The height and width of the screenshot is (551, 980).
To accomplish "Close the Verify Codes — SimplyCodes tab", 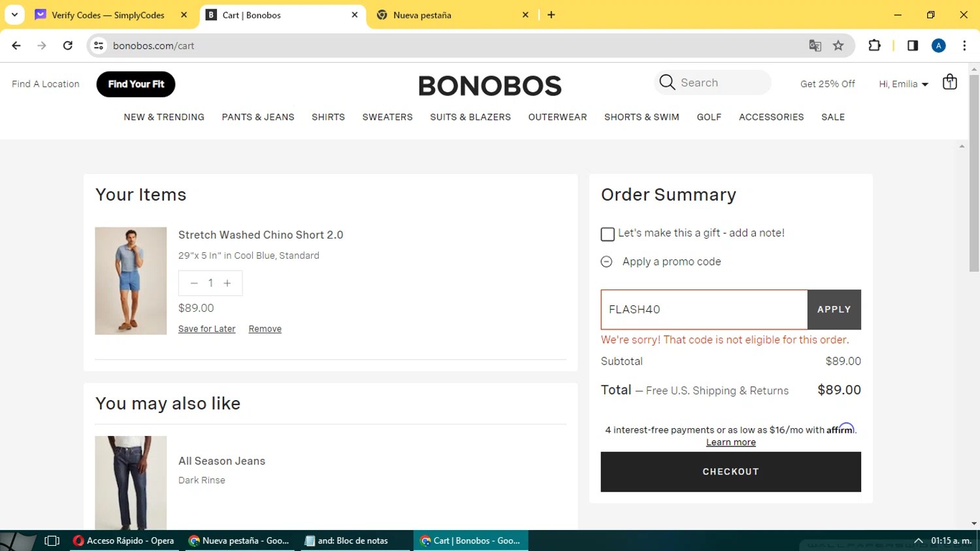I will [x=184, y=15].
